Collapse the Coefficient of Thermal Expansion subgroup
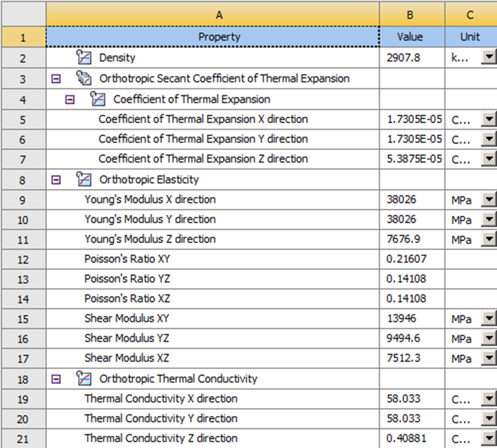The width and height of the screenshot is (497, 448). (x=70, y=99)
